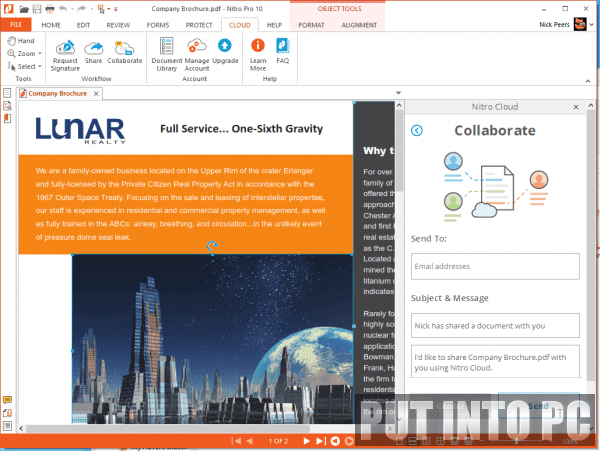Switch to the FORMS tab
Viewport: 600px width, 451px height.
tap(158, 25)
